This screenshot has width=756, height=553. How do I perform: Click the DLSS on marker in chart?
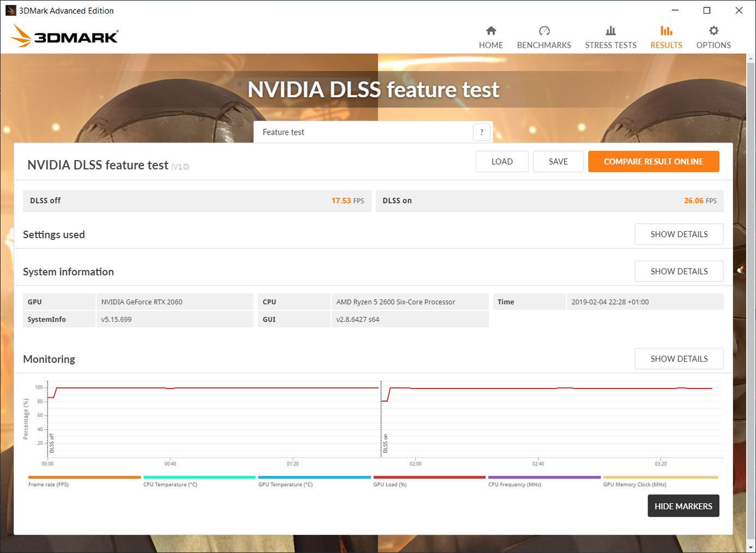[x=385, y=443]
